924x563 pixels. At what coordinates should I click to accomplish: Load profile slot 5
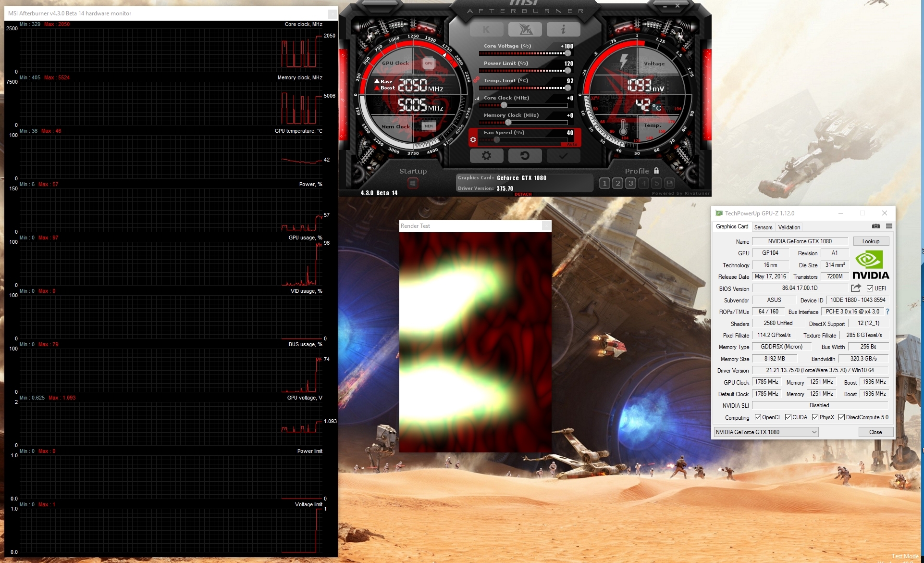(x=657, y=183)
